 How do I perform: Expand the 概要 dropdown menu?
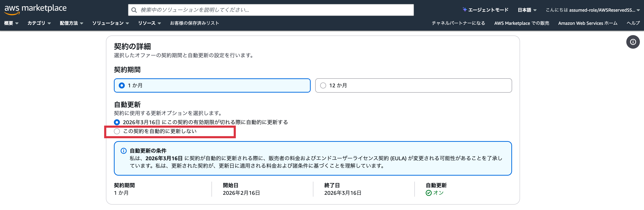coord(11,23)
